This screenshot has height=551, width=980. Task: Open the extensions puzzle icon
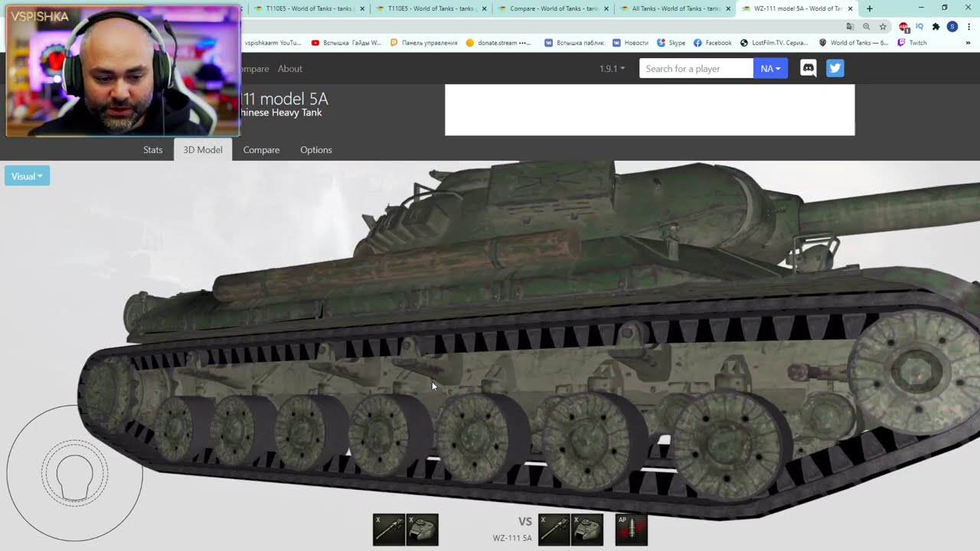tap(936, 27)
